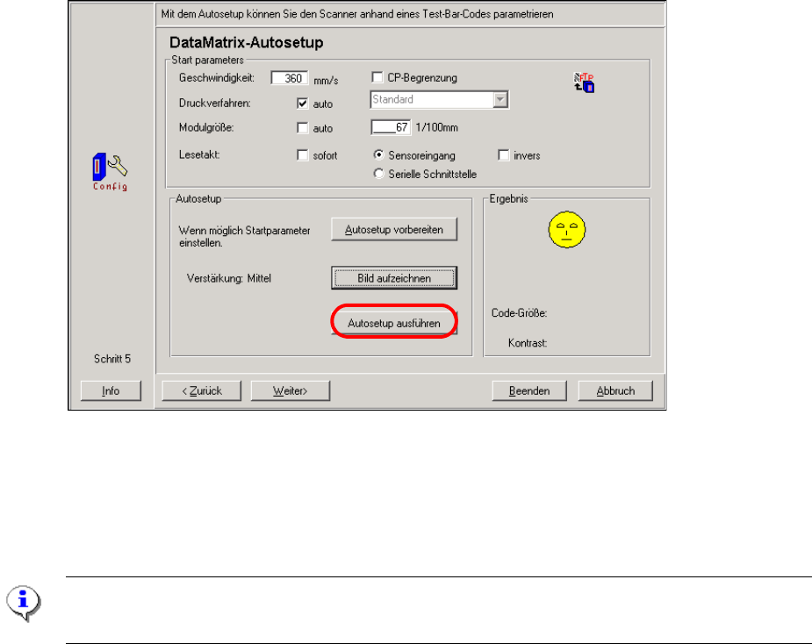This screenshot has height=644, width=812.
Task: Click the Schritt 5 label
Action: [112, 359]
